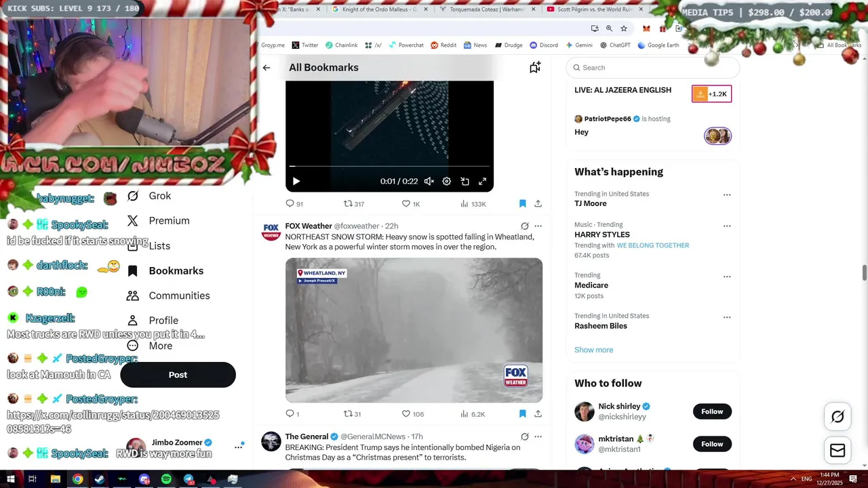The image size is (868, 488).
Task: Follow Nick shirley
Action: tap(712, 411)
